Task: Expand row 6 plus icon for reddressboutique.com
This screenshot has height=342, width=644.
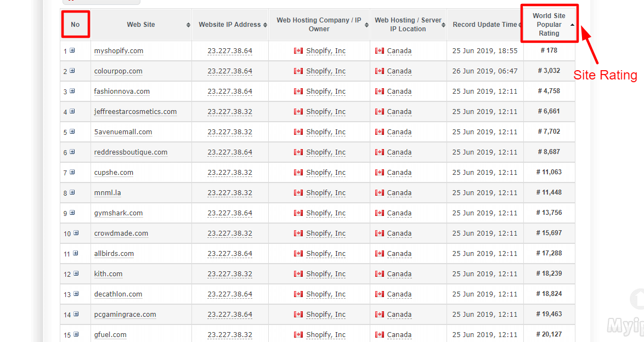Action: click(x=72, y=152)
